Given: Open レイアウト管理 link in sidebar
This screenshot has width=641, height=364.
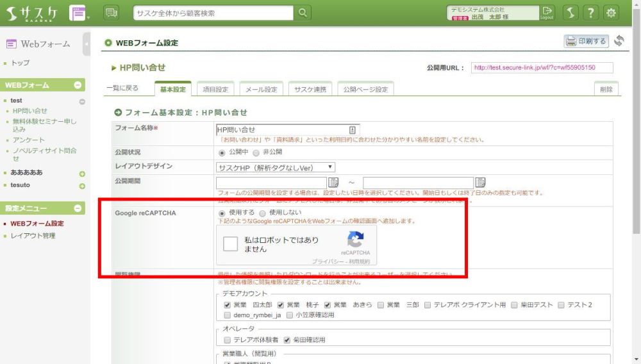Looking at the screenshot, I should click(x=33, y=236).
